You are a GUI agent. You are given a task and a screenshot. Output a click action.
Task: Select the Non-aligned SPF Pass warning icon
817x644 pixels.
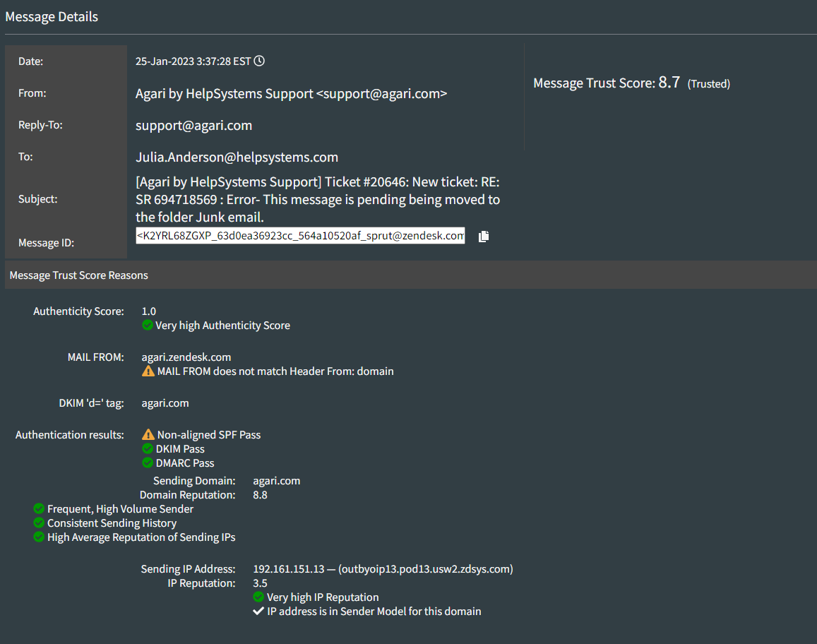pyautogui.click(x=148, y=434)
